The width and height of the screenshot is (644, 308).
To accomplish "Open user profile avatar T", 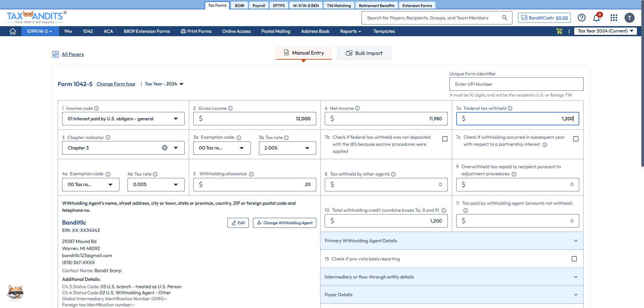I will coord(630,18).
